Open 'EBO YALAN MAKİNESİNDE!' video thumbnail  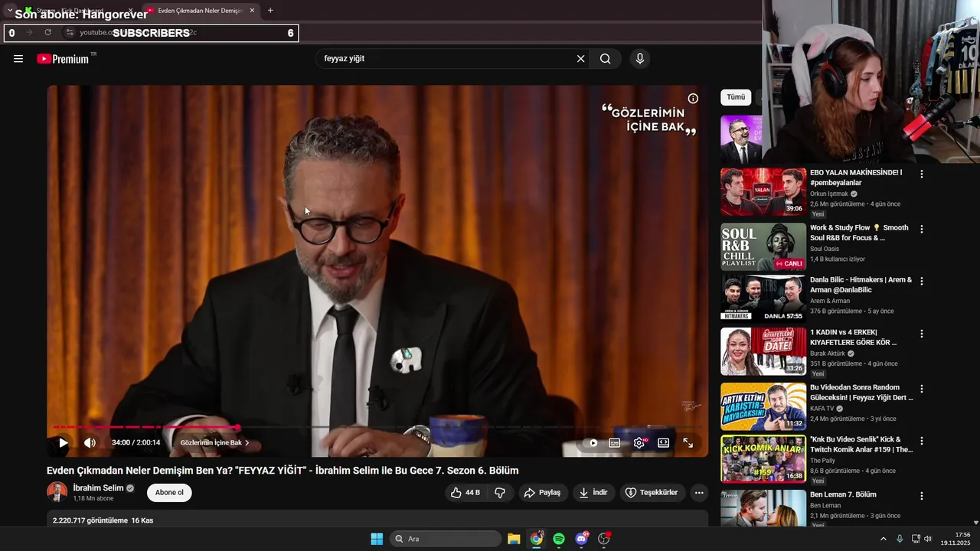pyautogui.click(x=763, y=192)
